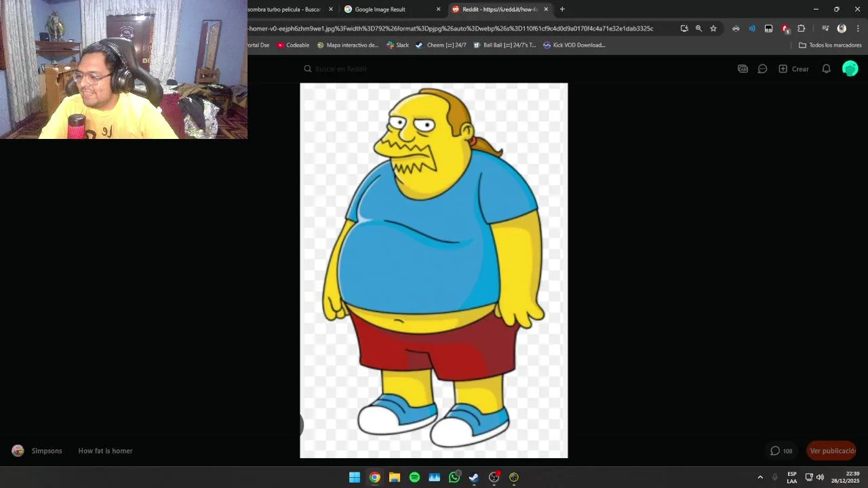The width and height of the screenshot is (868, 488).
Task: Open the blue sound-wave extension icon
Action: tap(752, 28)
